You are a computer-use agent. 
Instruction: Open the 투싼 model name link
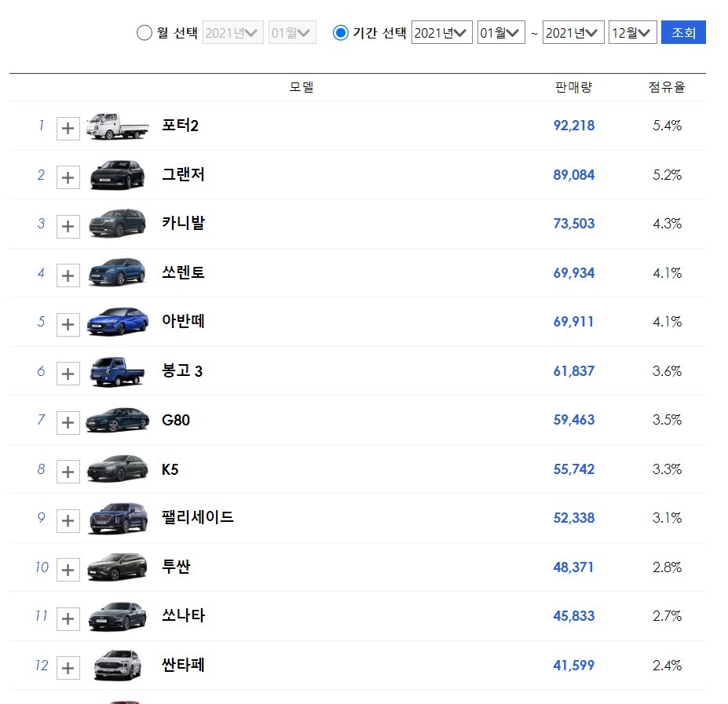[x=176, y=567]
